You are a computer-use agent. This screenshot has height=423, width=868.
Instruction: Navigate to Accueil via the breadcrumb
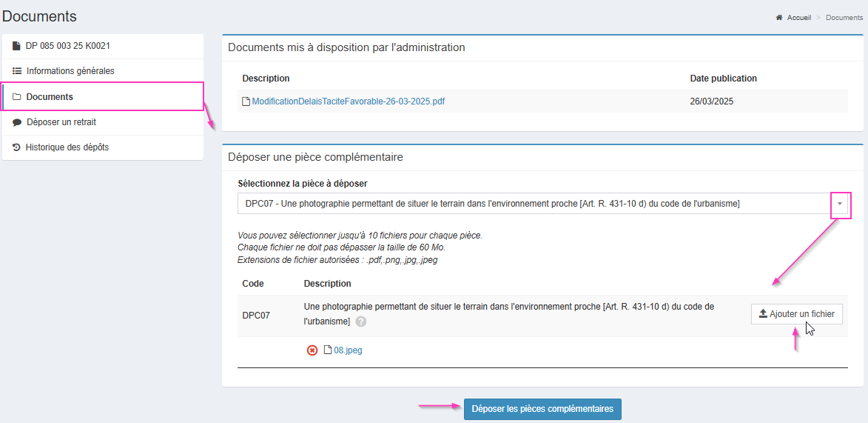coord(798,18)
